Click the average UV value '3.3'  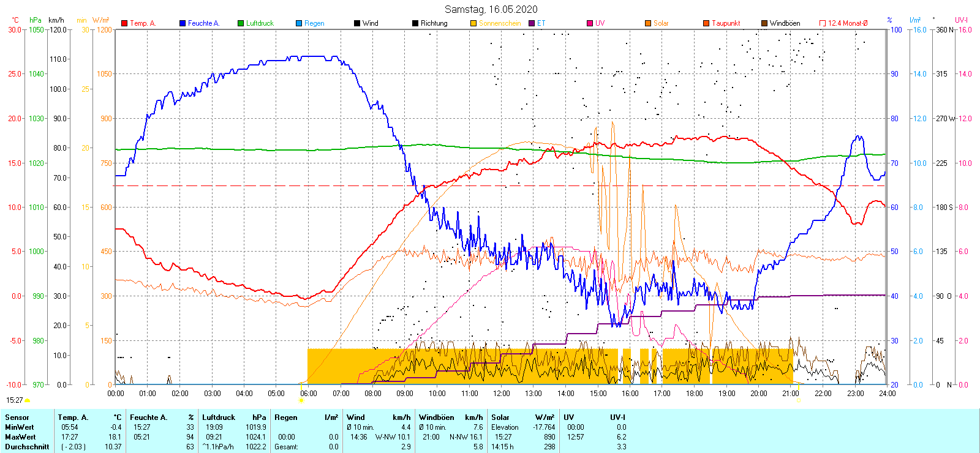click(x=621, y=447)
